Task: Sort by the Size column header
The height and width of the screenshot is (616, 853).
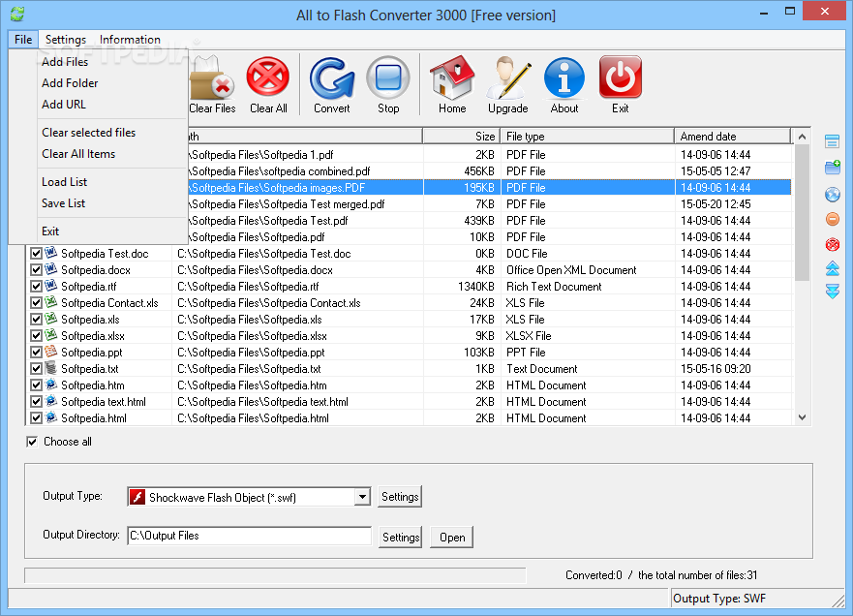Action: point(461,136)
